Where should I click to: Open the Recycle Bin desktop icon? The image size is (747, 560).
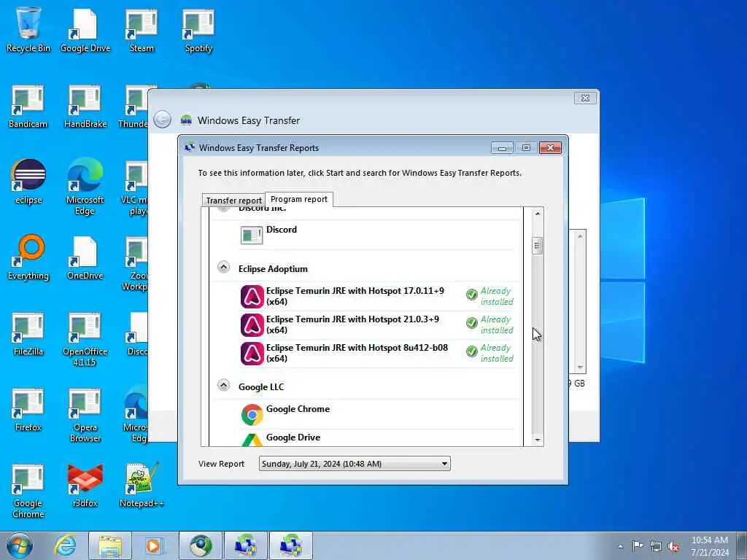click(x=28, y=29)
